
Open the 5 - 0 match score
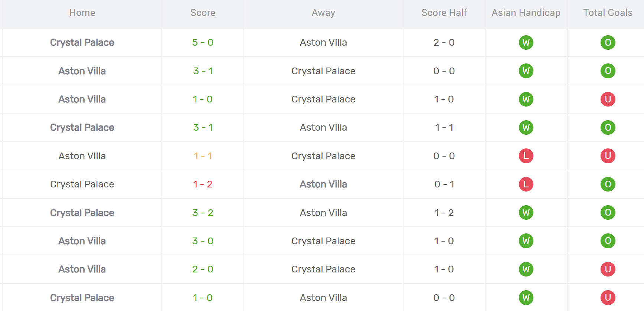pyautogui.click(x=203, y=42)
